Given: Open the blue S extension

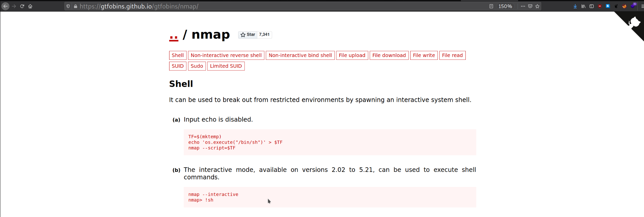Looking at the screenshot, I should [x=608, y=6].
